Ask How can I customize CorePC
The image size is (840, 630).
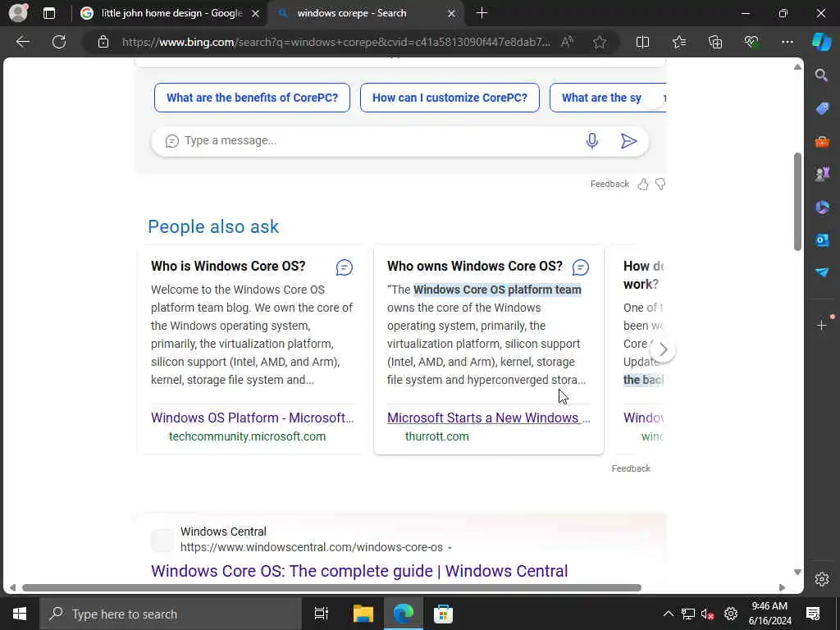pos(450,98)
